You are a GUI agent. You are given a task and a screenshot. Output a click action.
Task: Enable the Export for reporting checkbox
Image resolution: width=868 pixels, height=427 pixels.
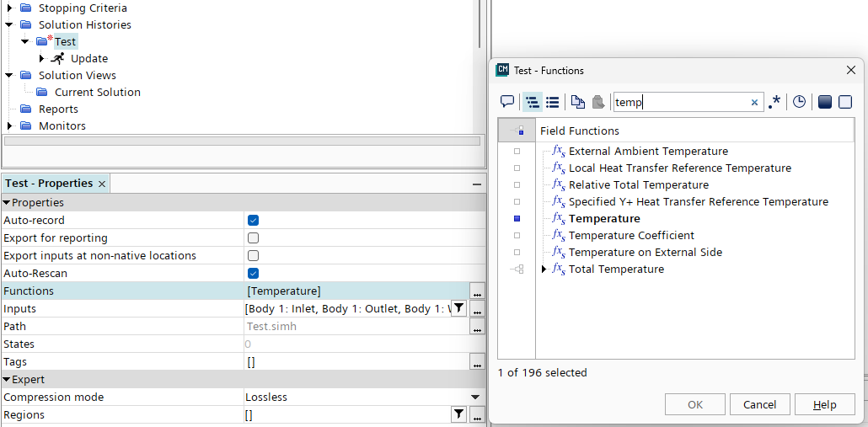tap(253, 238)
